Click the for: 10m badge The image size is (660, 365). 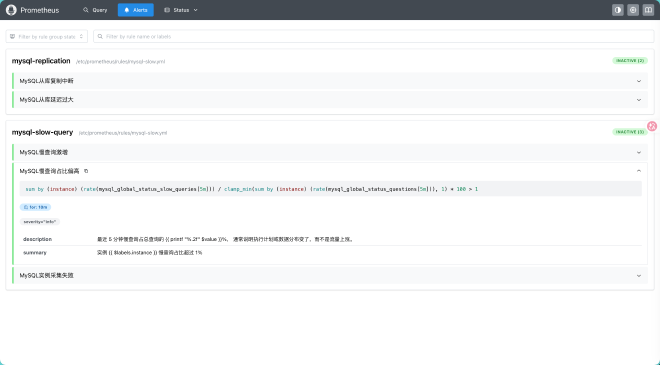(x=35, y=207)
